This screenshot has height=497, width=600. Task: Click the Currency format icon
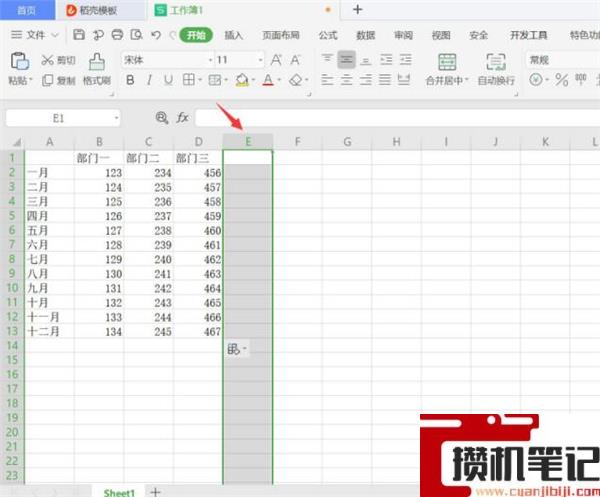point(536,80)
